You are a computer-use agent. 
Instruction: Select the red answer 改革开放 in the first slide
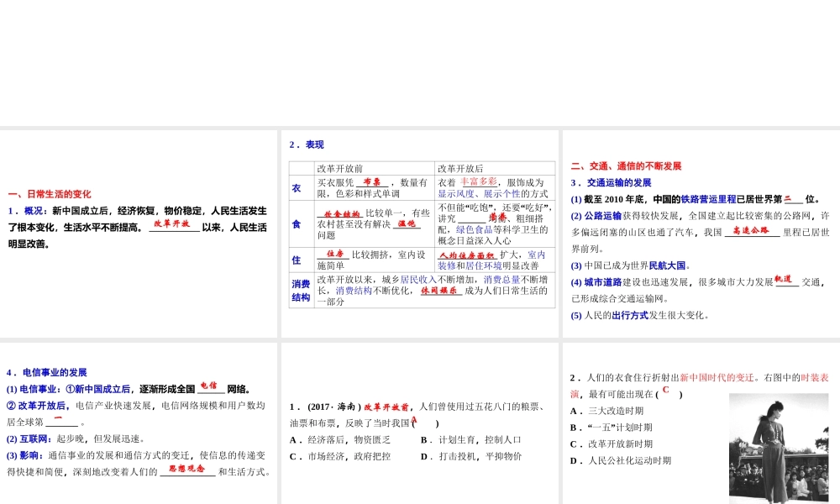point(174,224)
